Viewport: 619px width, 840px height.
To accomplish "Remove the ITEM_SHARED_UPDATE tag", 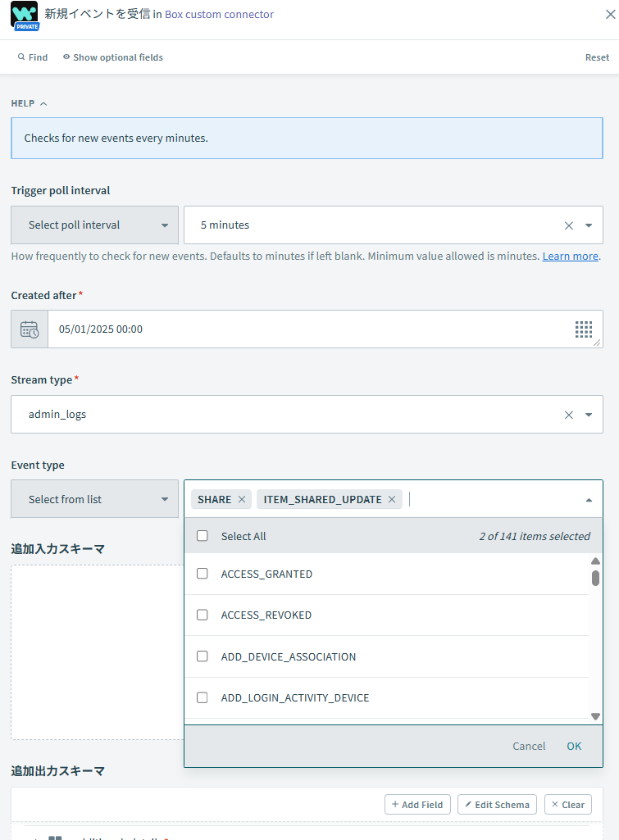I will tap(392, 499).
